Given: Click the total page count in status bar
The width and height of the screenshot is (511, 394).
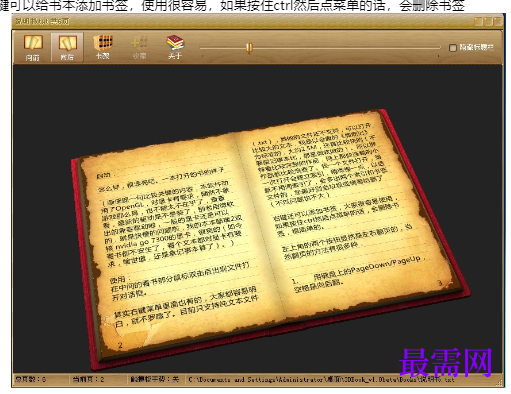Looking at the screenshot, I should [x=31, y=379].
